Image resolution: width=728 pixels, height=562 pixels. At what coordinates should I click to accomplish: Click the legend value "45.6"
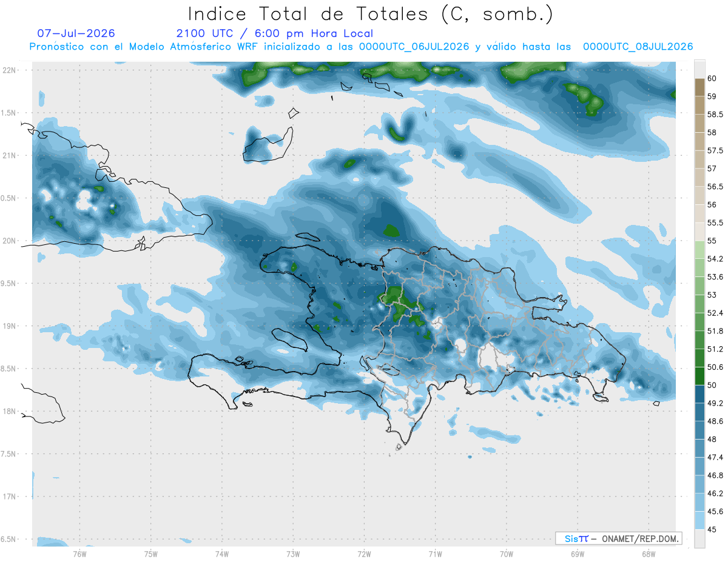[715, 511]
